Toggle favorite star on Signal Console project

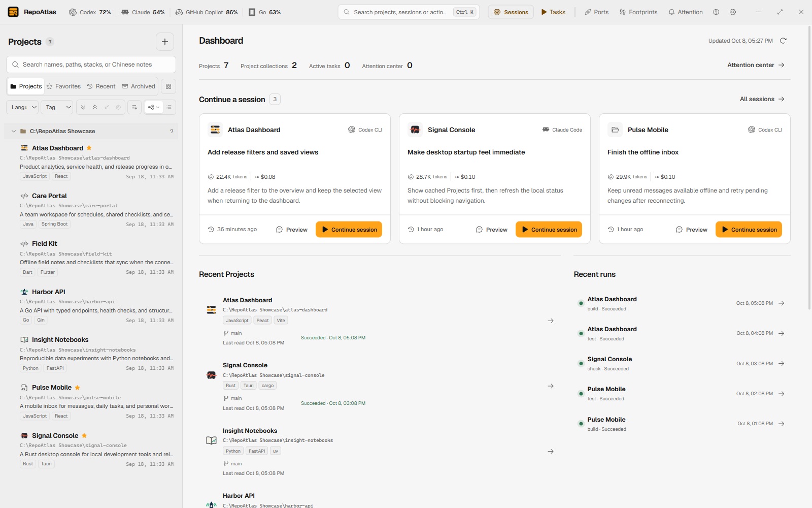(84, 435)
